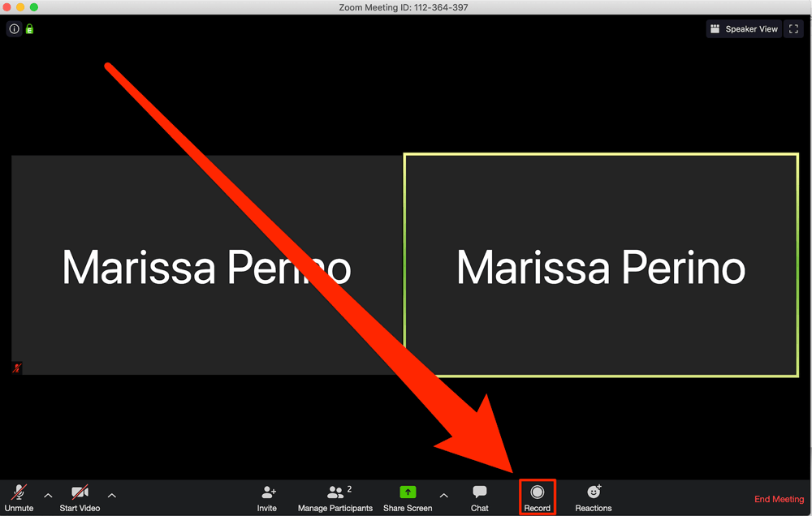
Task: Click the green macOS zoom window button
Action: click(33, 6)
